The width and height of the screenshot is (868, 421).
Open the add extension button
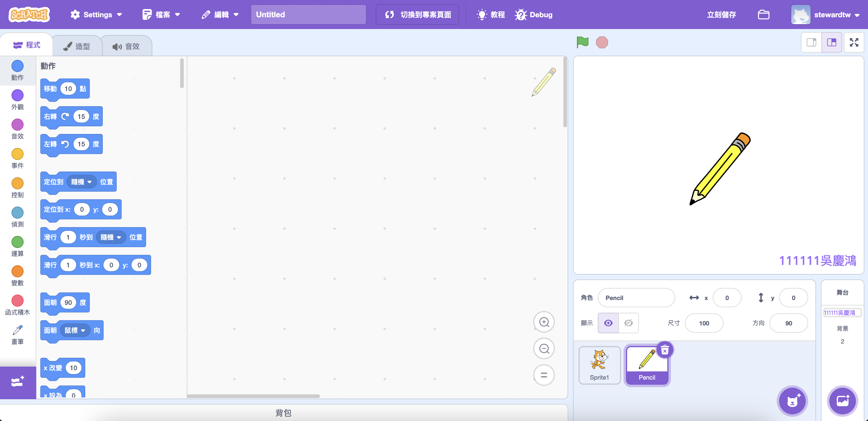[x=18, y=382]
